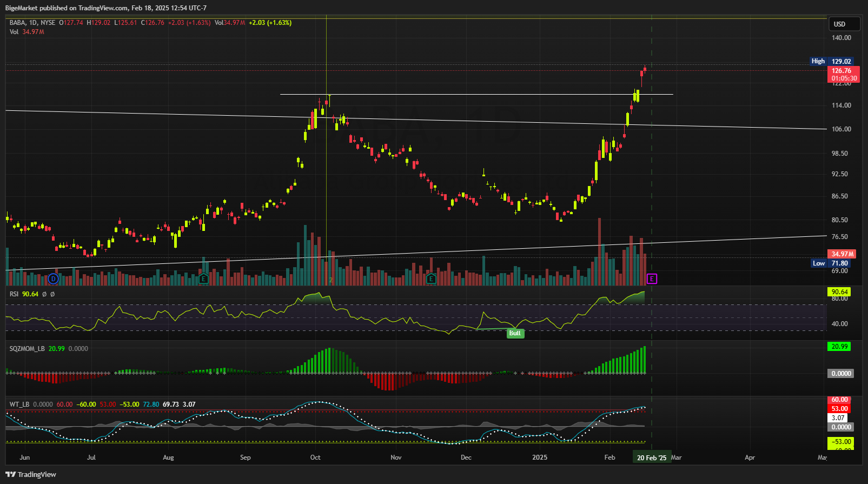Click the Sep label on time axis
Viewport: 868px width, 484px height.
(x=246, y=458)
